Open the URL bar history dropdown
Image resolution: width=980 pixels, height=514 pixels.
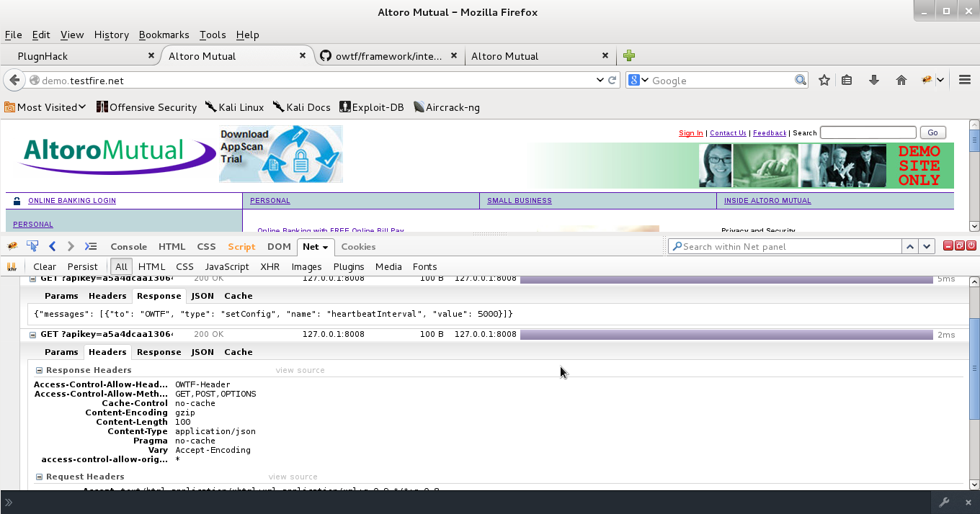[x=600, y=81]
